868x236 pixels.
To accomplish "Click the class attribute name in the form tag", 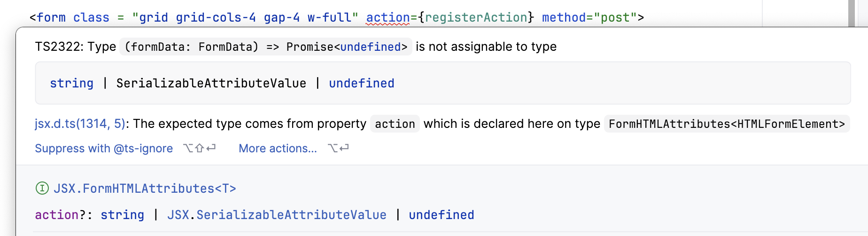I will (91, 18).
